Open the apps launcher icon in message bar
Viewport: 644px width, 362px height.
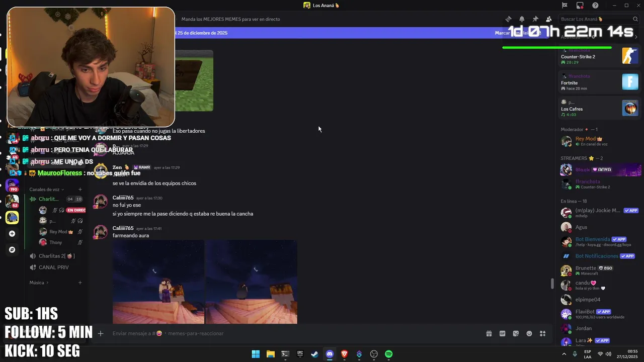(x=542, y=333)
